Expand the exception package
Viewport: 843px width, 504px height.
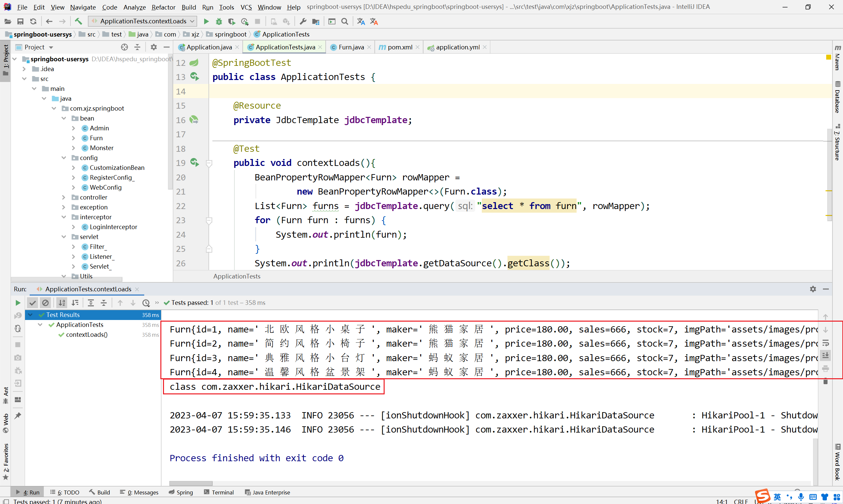tap(64, 207)
